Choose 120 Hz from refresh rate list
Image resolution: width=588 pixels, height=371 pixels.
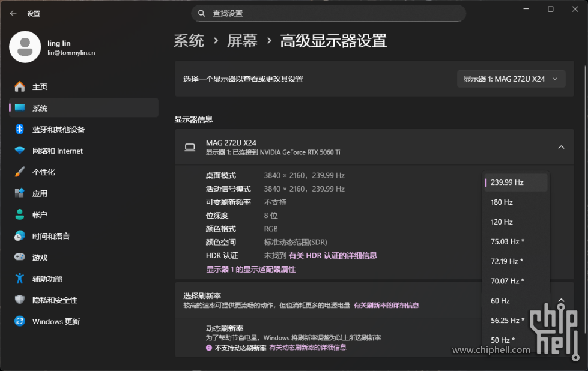coord(502,222)
